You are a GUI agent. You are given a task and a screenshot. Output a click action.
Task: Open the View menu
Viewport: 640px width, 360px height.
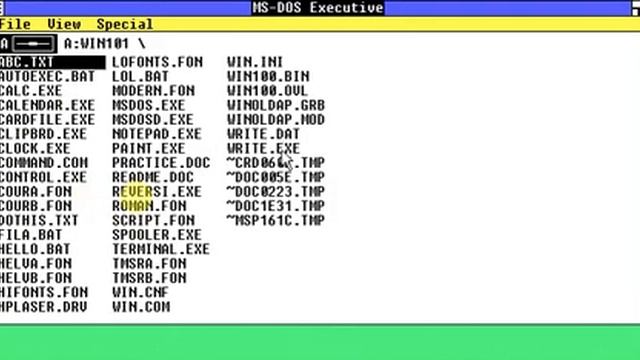tap(64, 24)
